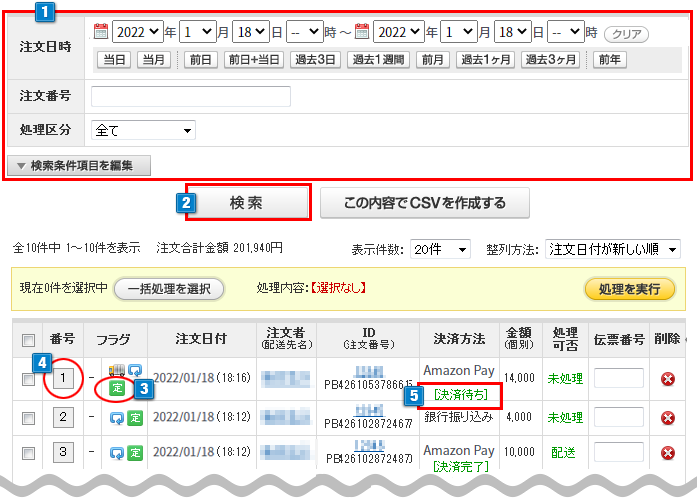Click delete icon for order row 3
Viewport: 698px width, 500px height.
tap(667, 453)
